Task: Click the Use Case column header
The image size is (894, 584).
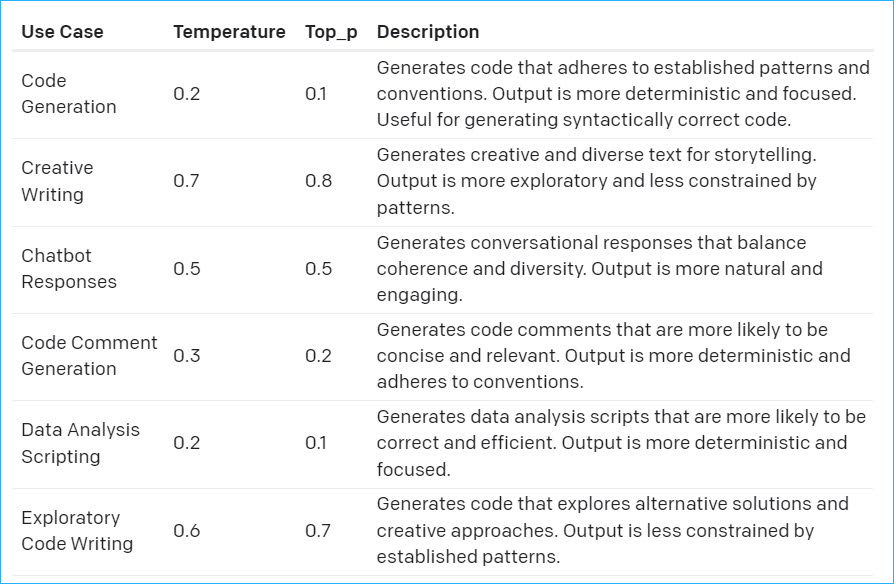Action: point(62,31)
